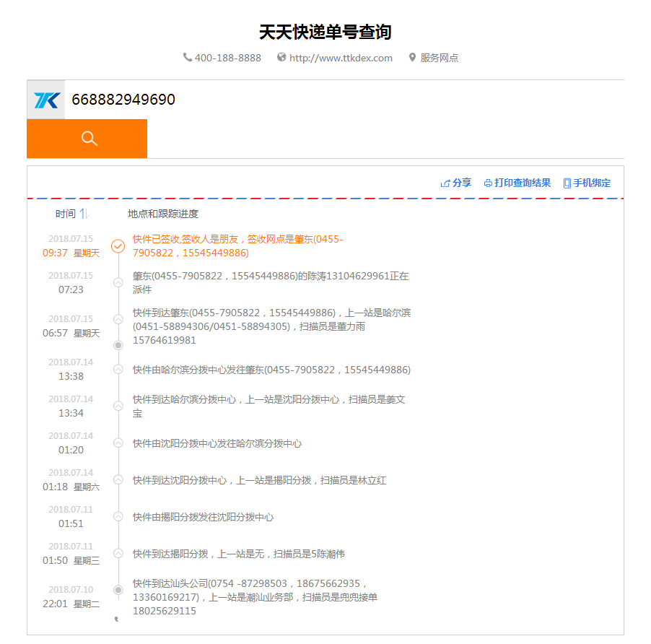Click the 2018.07.15 date above 07:23
Viewport: 651px width, 644px height.
click(x=71, y=276)
